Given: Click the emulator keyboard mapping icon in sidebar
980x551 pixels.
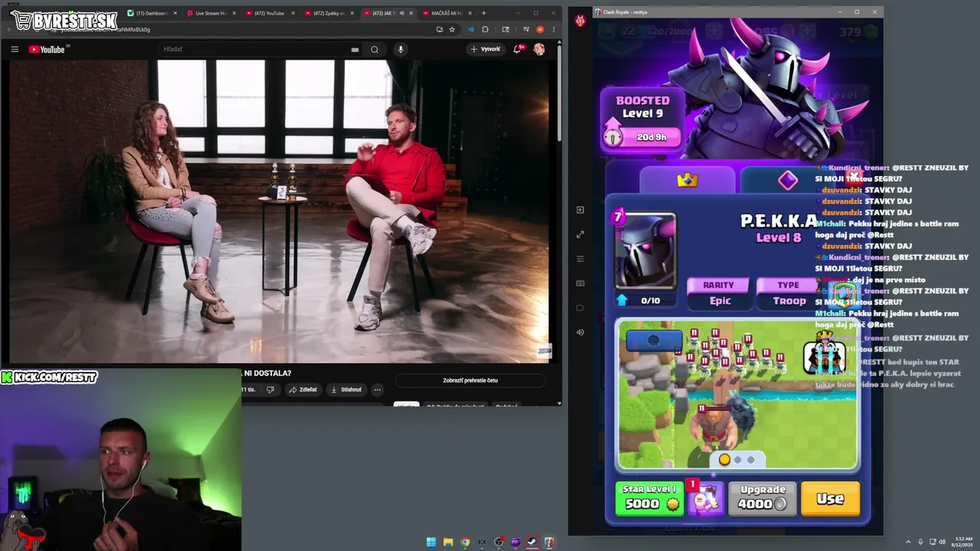Looking at the screenshot, I should 580,283.
